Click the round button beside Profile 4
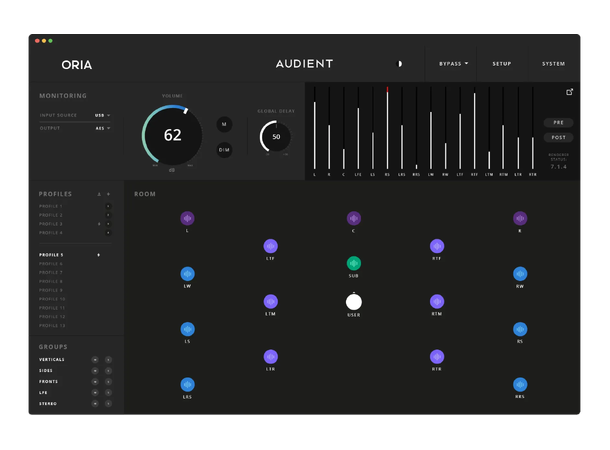610x450 pixels. (x=108, y=233)
